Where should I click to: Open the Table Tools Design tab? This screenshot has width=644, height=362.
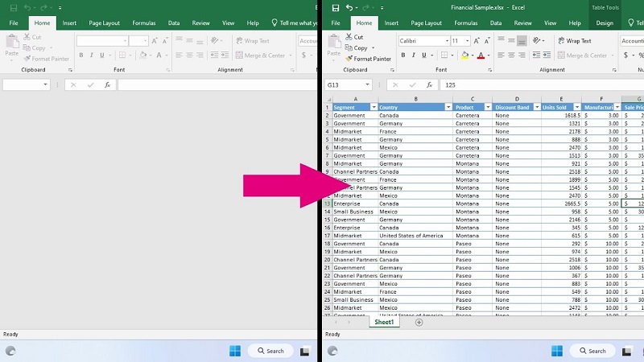(x=605, y=23)
